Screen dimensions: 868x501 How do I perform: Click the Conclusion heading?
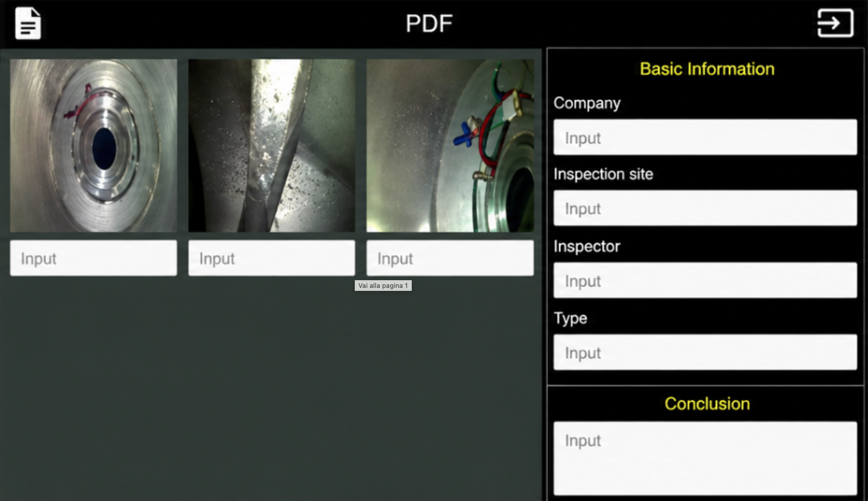[707, 404]
